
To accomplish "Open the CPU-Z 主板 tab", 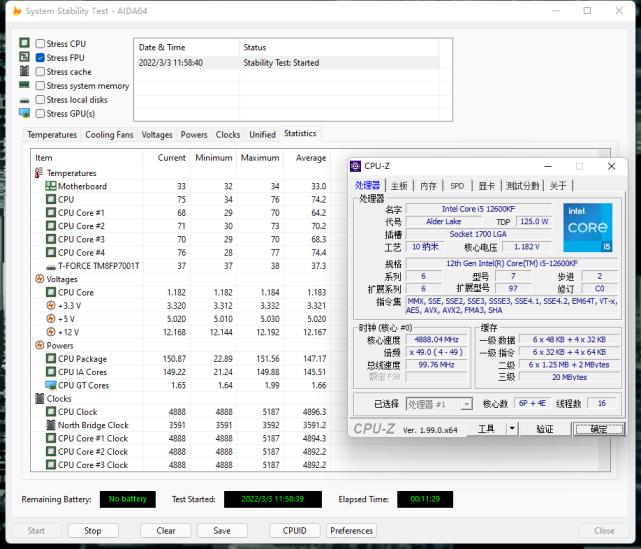I will click(399, 186).
